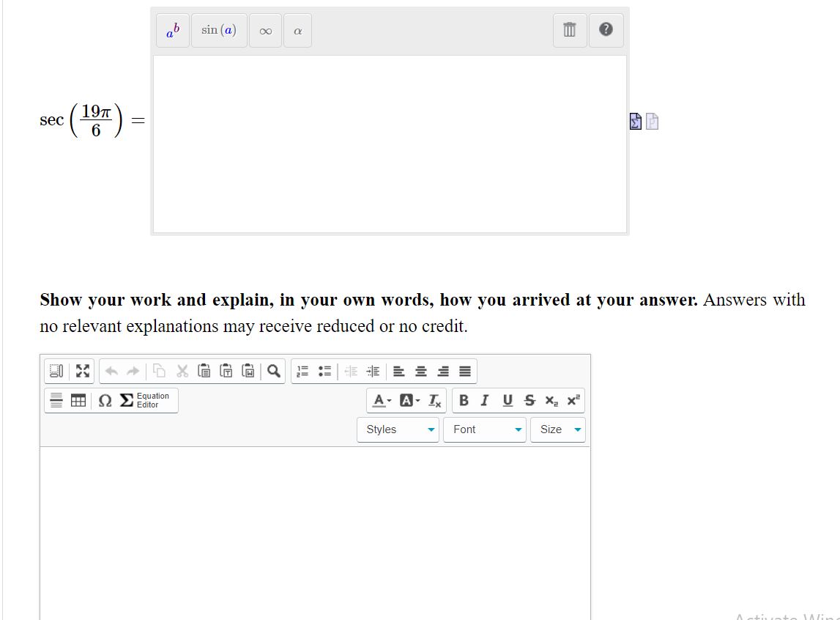Open the exponent a^b math palette
Viewport: 840px width, 620px height.
tap(173, 31)
